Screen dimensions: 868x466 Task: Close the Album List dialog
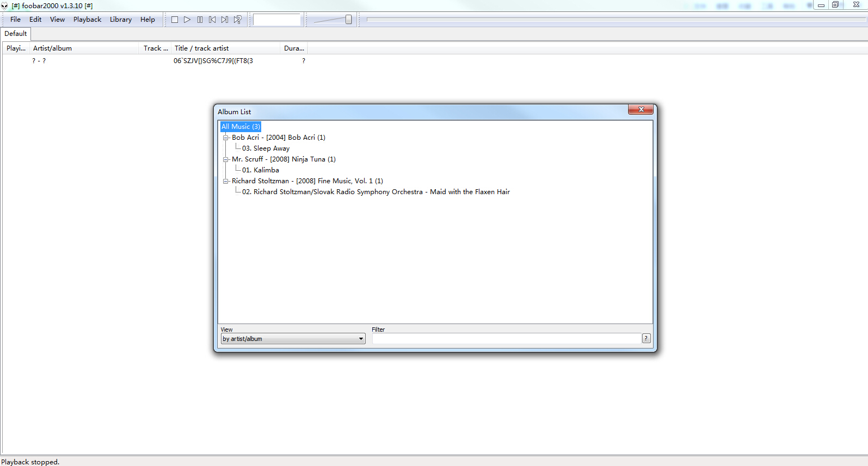[641, 110]
